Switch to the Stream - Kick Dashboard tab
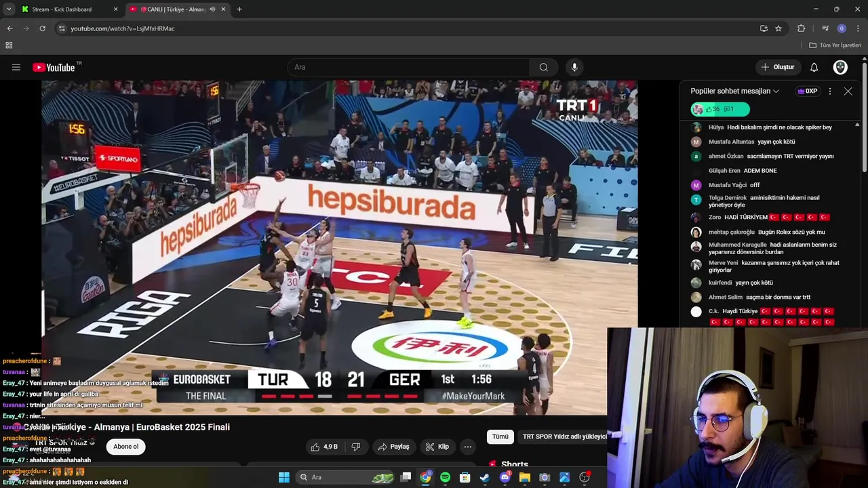Image resolution: width=868 pixels, height=488 pixels. coord(62,9)
